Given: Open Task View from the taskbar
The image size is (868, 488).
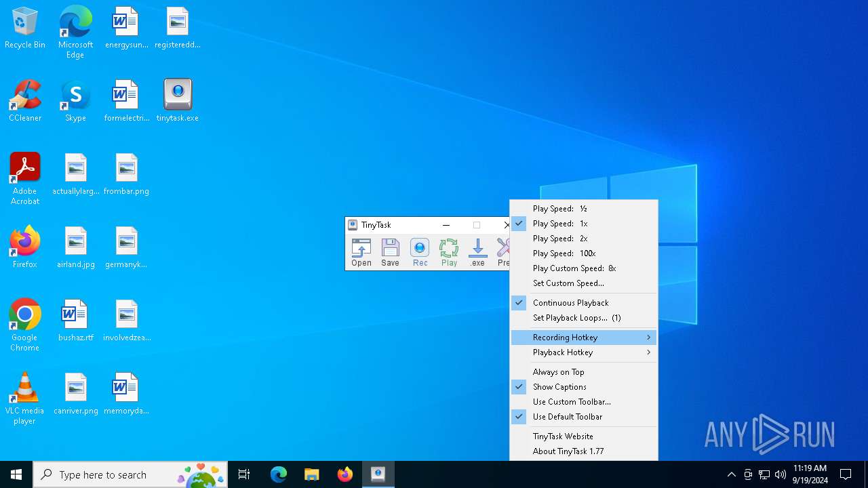Looking at the screenshot, I should tap(244, 474).
